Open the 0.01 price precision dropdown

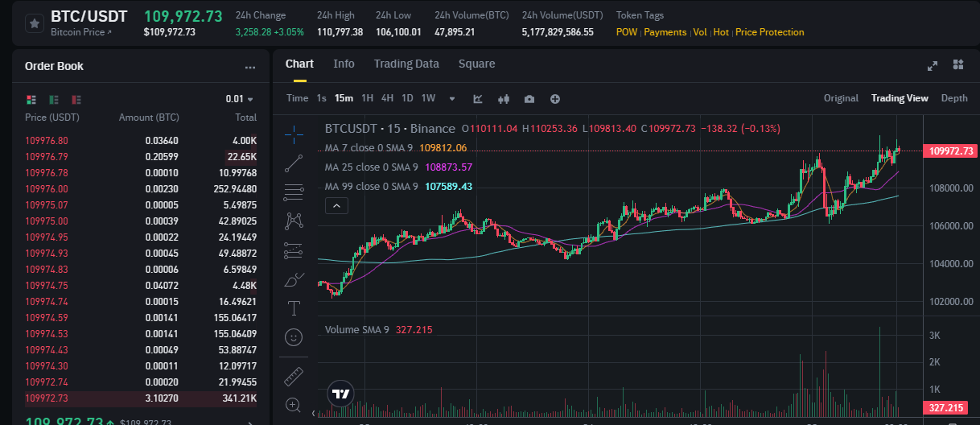pos(240,99)
